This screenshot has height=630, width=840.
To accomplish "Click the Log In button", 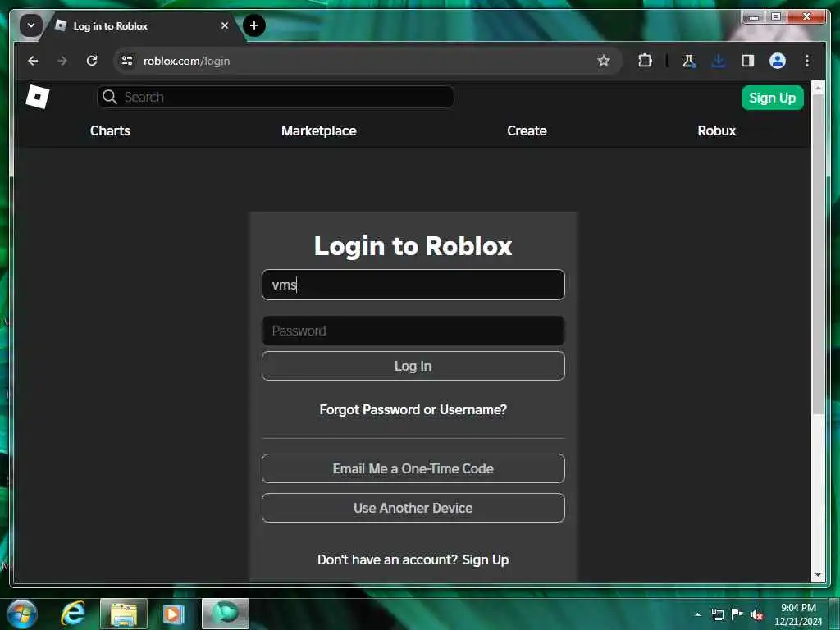I will [x=413, y=366].
